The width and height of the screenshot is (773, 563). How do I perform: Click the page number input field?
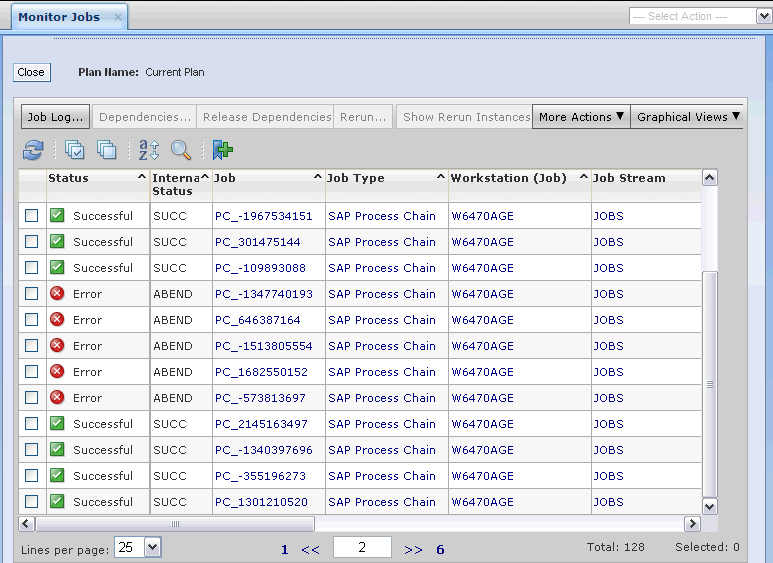(361, 547)
